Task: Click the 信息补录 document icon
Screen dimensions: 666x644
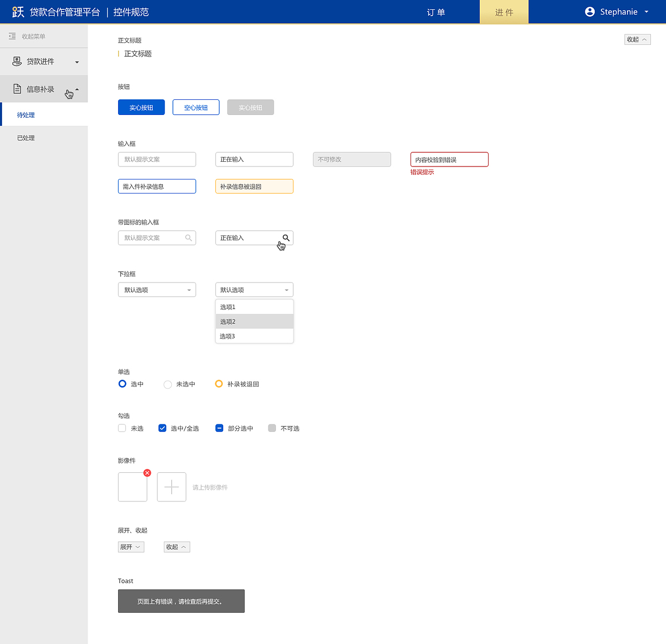Action: click(17, 89)
